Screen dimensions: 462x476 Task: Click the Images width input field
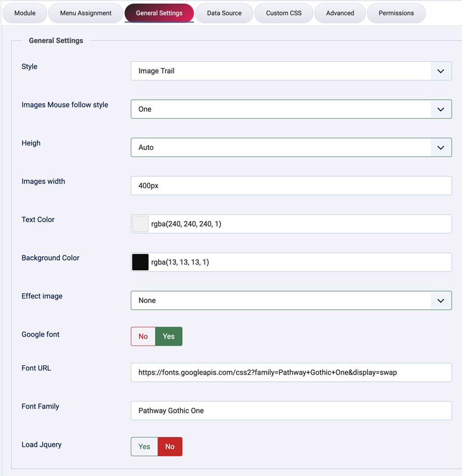(x=291, y=185)
